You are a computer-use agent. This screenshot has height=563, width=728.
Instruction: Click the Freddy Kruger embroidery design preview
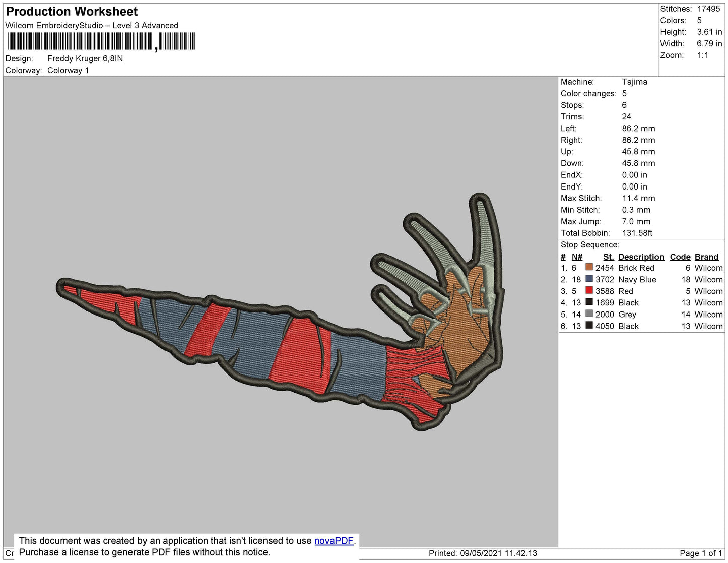(280, 311)
